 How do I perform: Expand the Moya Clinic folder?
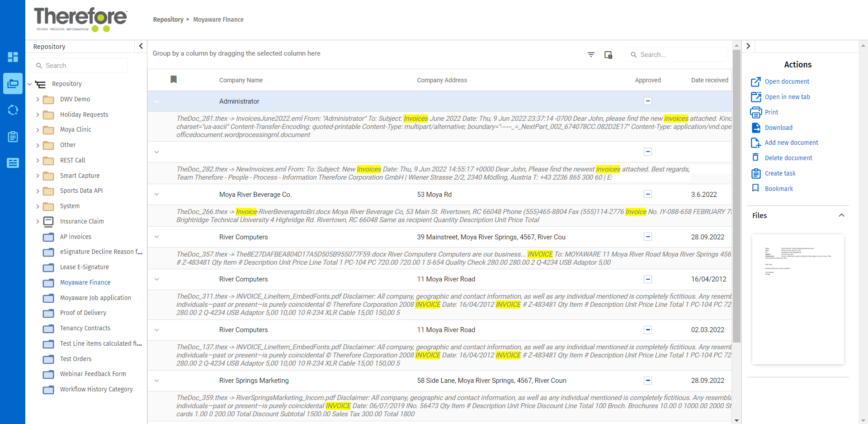tap(38, 130)
